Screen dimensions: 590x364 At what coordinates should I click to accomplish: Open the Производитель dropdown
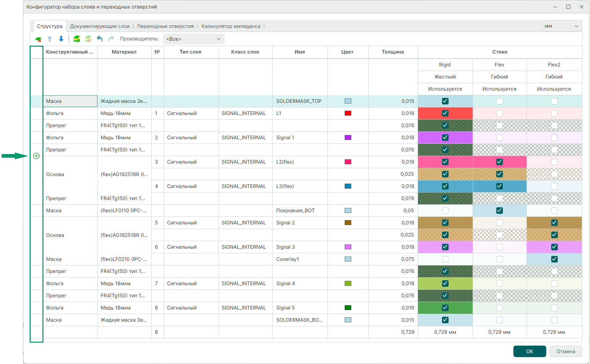(x=193, y=39)
